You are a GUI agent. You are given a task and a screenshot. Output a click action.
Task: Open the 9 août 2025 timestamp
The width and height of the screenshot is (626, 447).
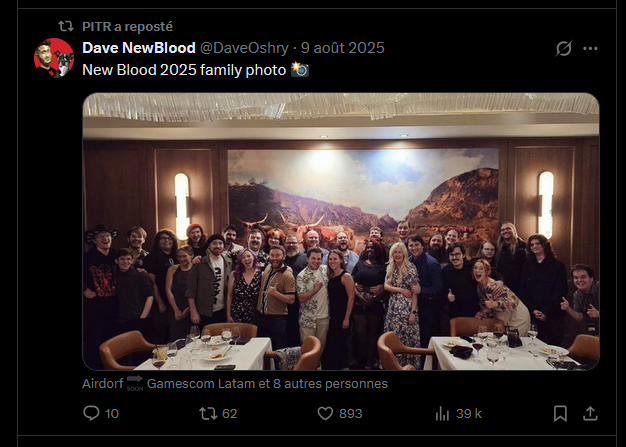tap(342, 48)
